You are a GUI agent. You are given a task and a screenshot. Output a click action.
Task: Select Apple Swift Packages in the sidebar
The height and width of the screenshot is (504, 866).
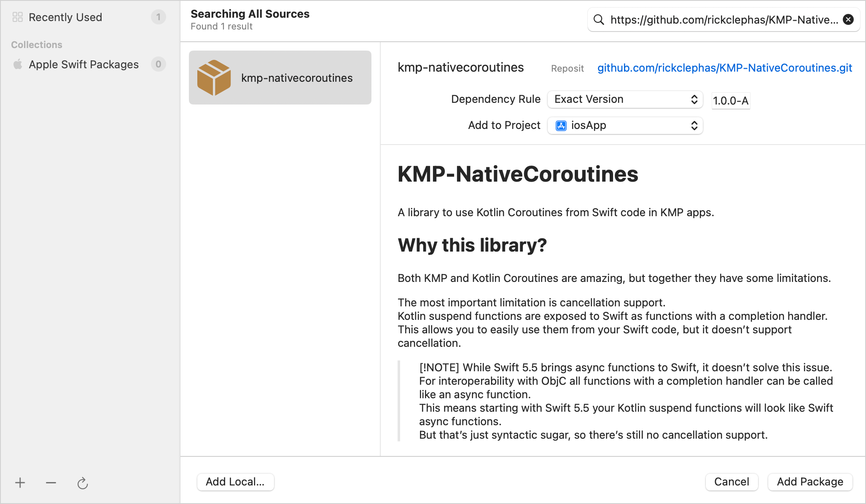83,64
